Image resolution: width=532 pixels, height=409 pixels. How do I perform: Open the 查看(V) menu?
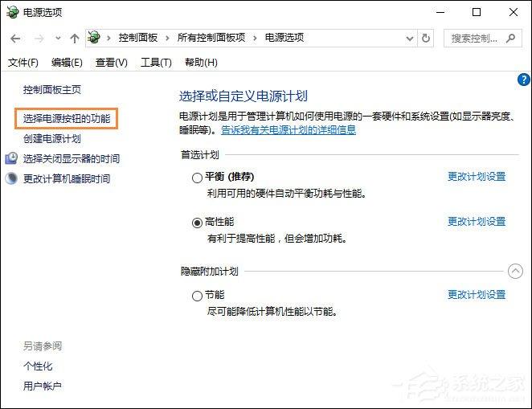pos(111,63)
